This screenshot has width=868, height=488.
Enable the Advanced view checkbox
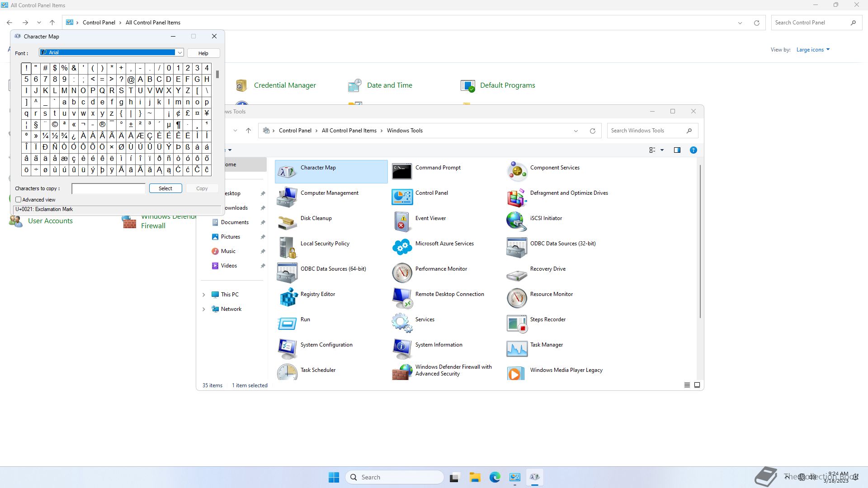19,200
